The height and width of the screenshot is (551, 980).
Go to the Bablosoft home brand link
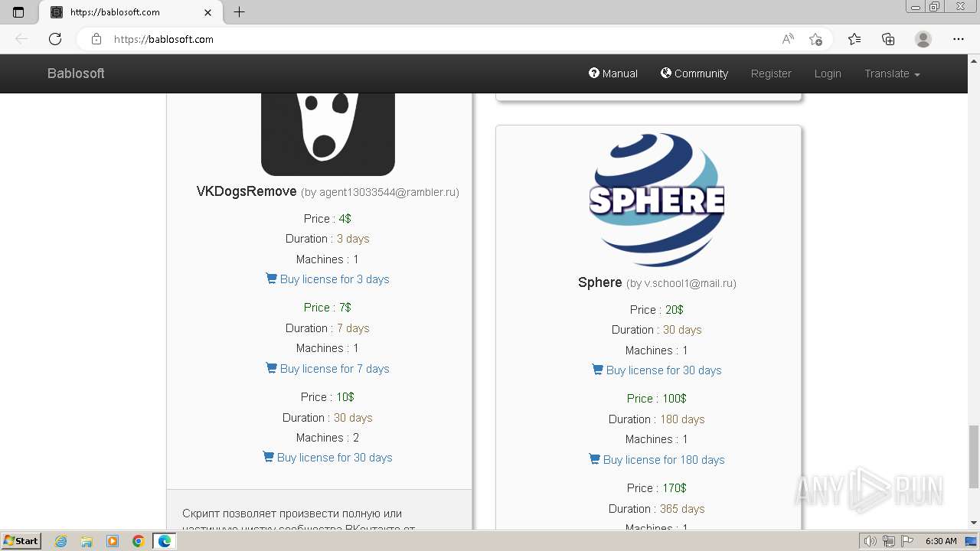[x=76, y=73]
